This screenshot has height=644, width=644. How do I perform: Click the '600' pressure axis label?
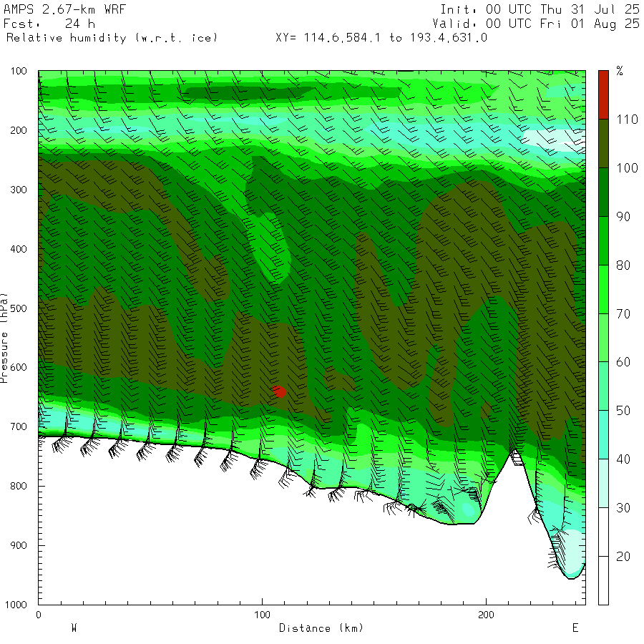point(19,368)
